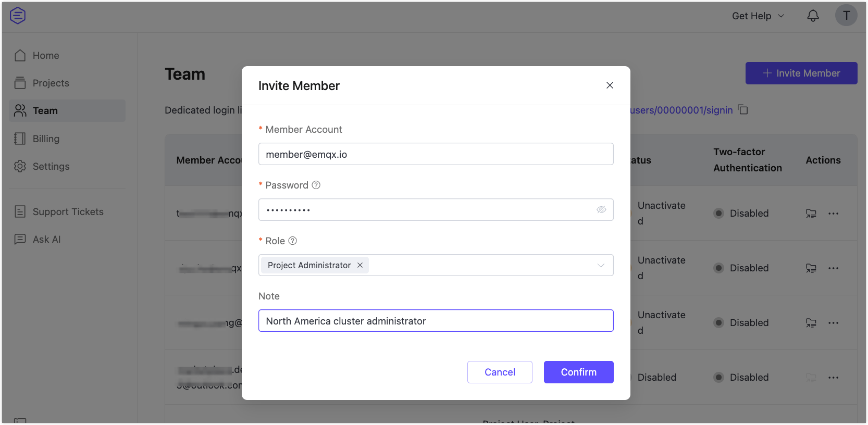Image resolution: width=868 pixels, height=425 pixels.
Task: Click the Member Account input field
Action: [x=436, y=154]
